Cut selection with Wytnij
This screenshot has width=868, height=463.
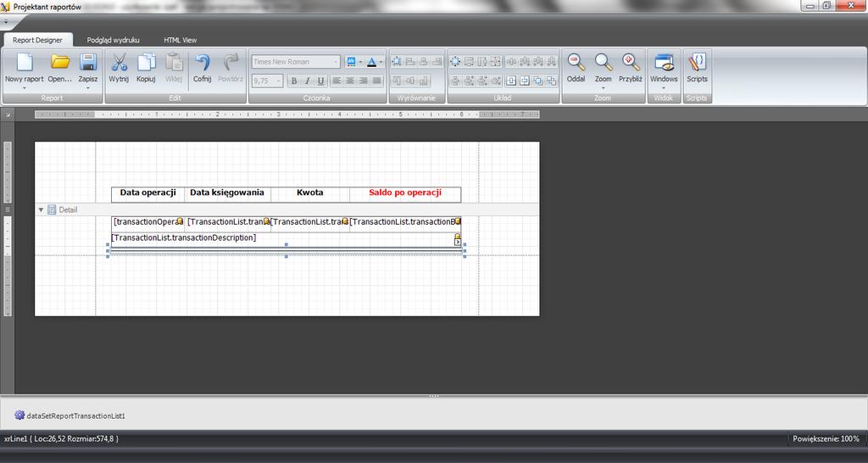119,68
